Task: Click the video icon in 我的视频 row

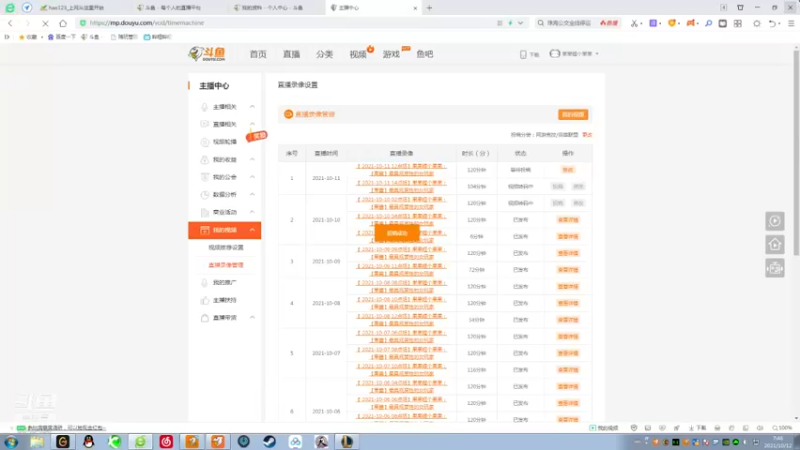Action: [205, 230]
